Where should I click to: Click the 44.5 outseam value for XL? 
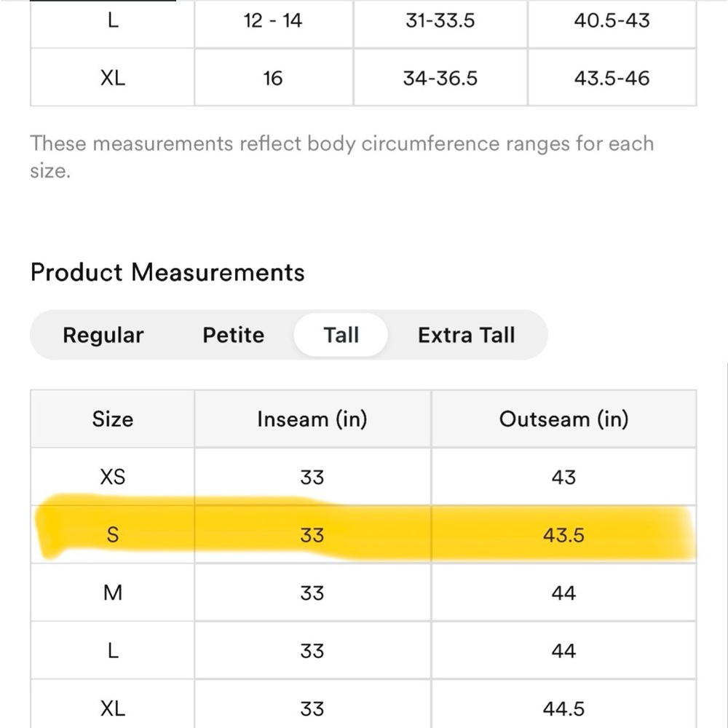[x=563, y=708]
